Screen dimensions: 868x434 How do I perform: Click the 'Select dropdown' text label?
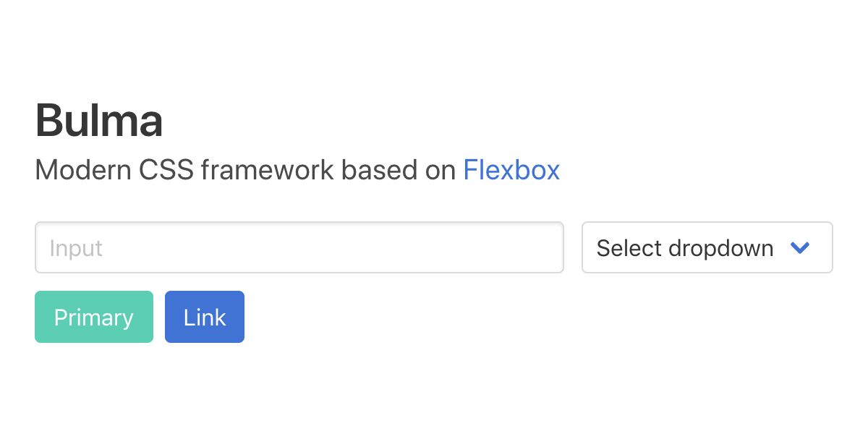pos(684,248)
